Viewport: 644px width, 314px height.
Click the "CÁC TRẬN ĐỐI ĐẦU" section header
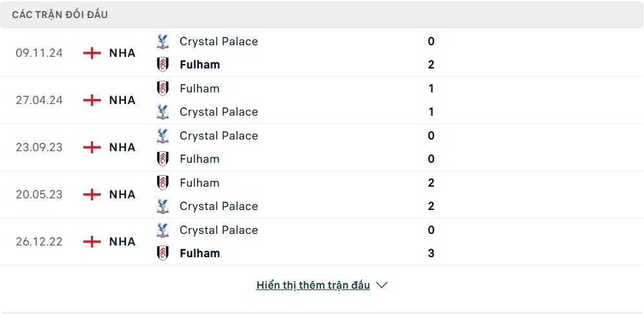coord(60,14)
